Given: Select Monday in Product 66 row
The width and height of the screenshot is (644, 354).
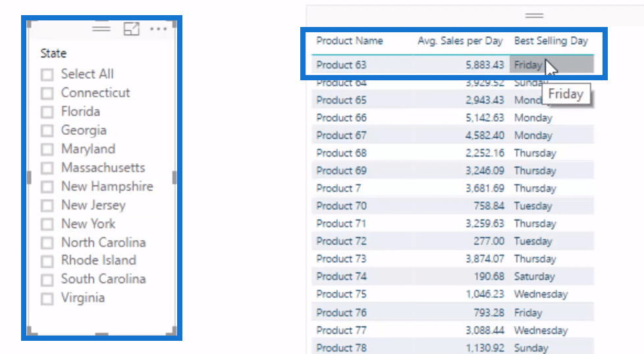Looking at the screenshot, I should [x=533, y=118].
